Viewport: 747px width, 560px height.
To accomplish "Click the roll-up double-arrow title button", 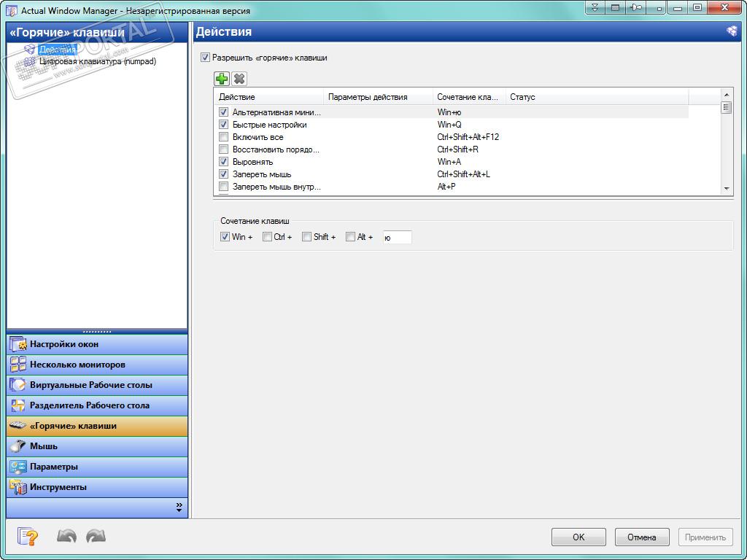I will (595, 7).
